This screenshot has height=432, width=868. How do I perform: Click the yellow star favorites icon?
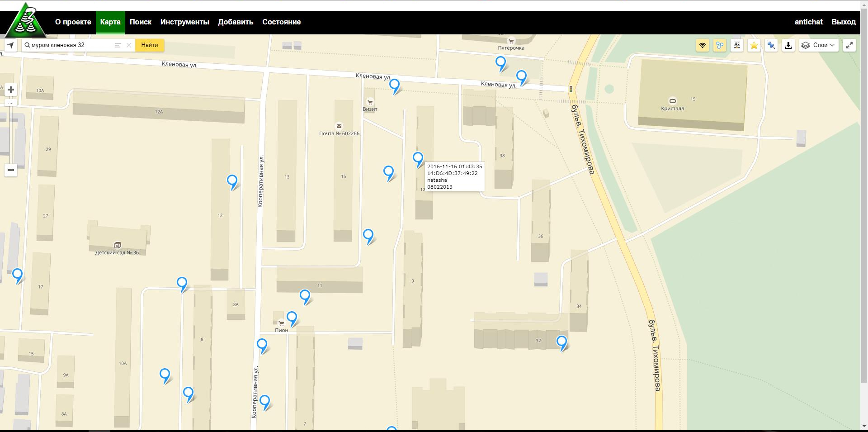[754, 45]
